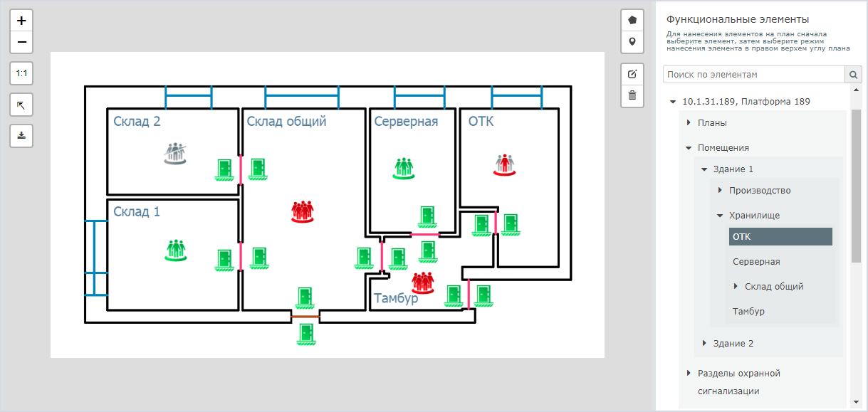This screenshot has height=412, width=868.
Task: Click the search magnifier button
Action: (852, 75)
